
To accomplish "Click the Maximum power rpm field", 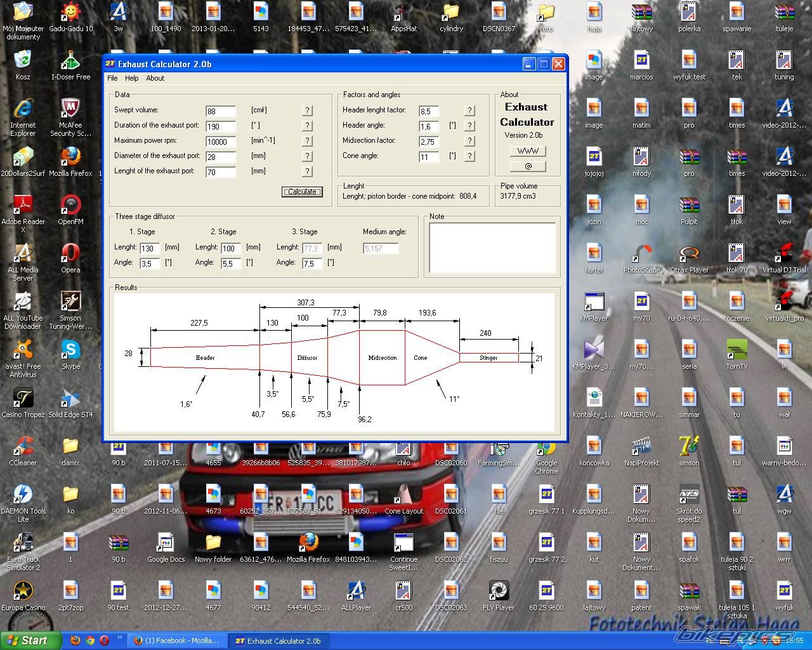I will tap(221, 142).
